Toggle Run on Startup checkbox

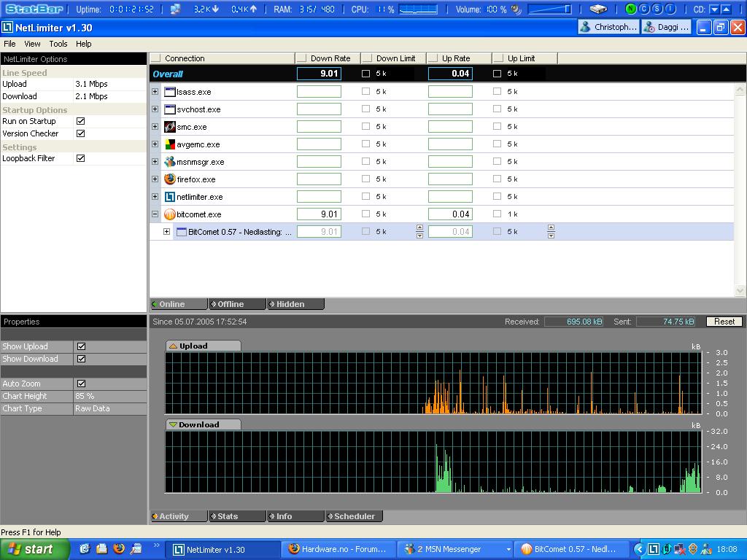point(81,121)
